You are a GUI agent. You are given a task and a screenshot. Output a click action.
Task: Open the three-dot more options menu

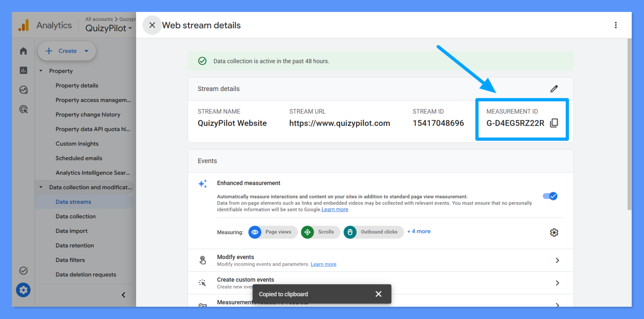(616, 25)
